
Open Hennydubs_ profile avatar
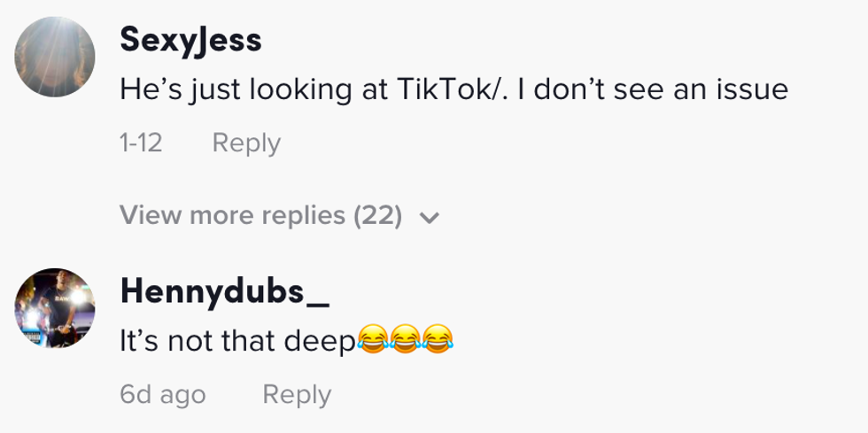[54, 308]
